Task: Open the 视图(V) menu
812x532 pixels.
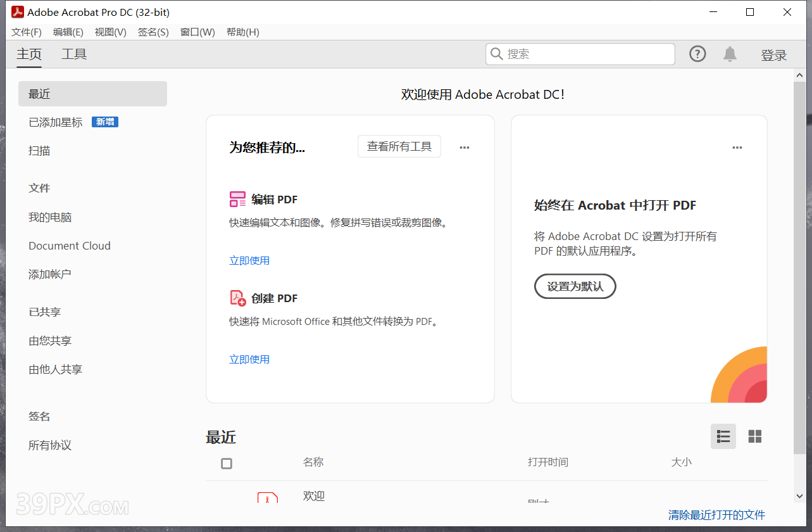Action: (x=111, y=32)
